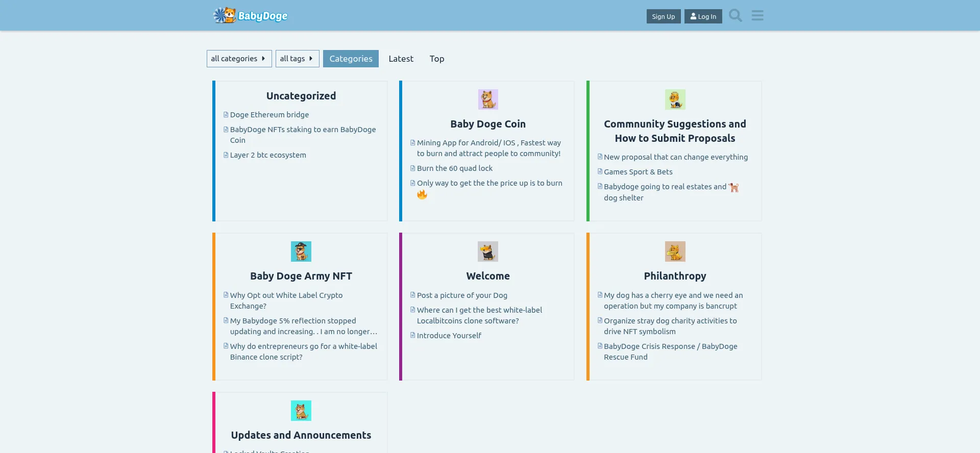Click the topic icon beside Doge Ethereum bridge
This screenshot has height=453, width=980.
click(x=226, y=115)
